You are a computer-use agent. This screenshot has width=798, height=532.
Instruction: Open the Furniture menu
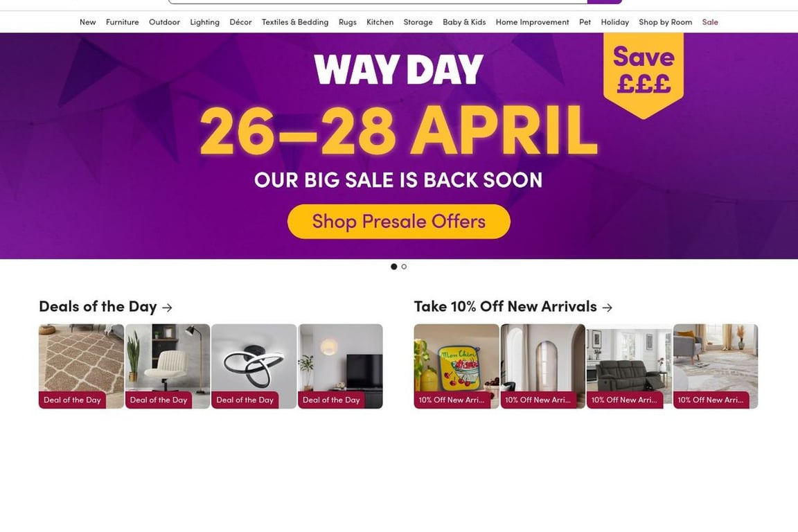click(x=122, y=22)
